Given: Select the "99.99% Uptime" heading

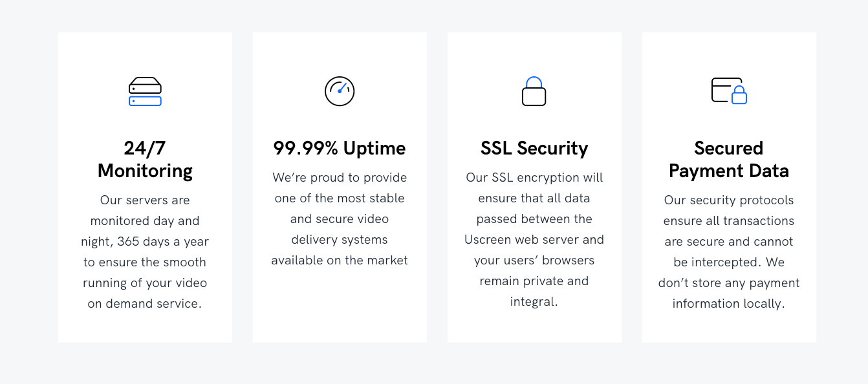Looking at the screenshot, I should [x=340, y=148].
